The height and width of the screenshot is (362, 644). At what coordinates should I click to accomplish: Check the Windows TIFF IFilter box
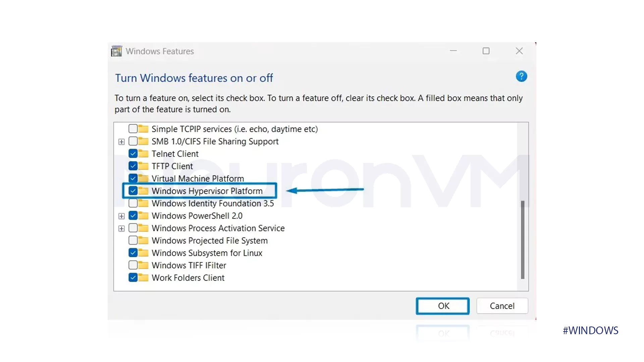pyautogui.click(x=133, y=265)
